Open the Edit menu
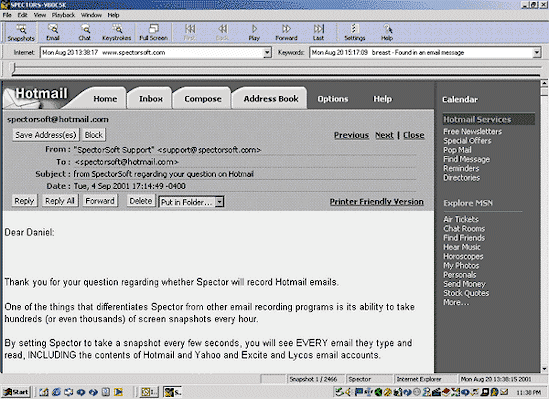 [x=22, y=15]
